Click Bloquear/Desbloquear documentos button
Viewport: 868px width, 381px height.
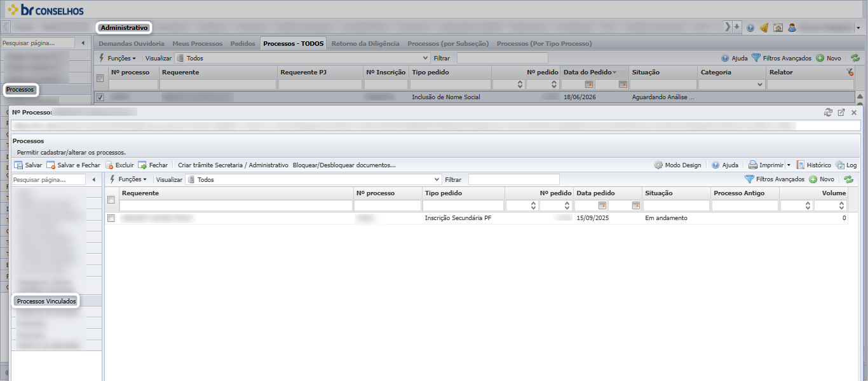[x=344, y=165]
